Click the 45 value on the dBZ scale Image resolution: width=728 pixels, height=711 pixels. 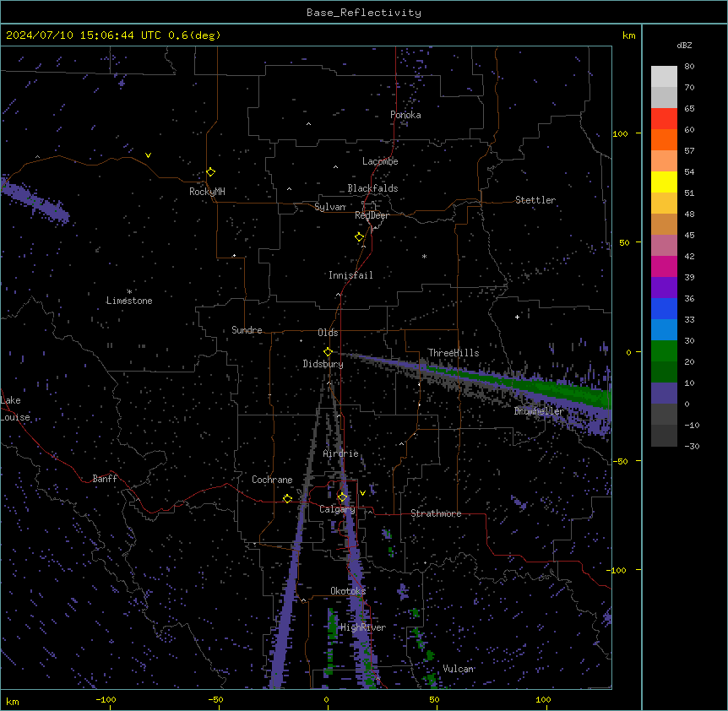(689, 235)
